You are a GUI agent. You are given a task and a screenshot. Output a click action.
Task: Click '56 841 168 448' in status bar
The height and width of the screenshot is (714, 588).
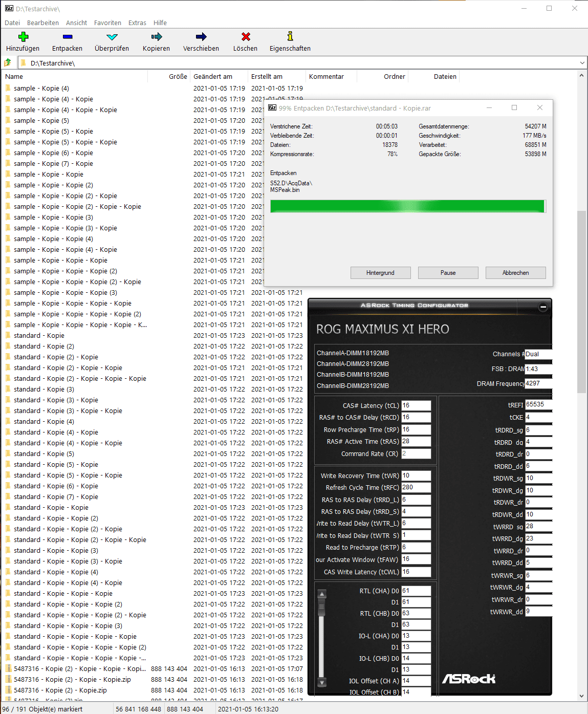point(138,709)
